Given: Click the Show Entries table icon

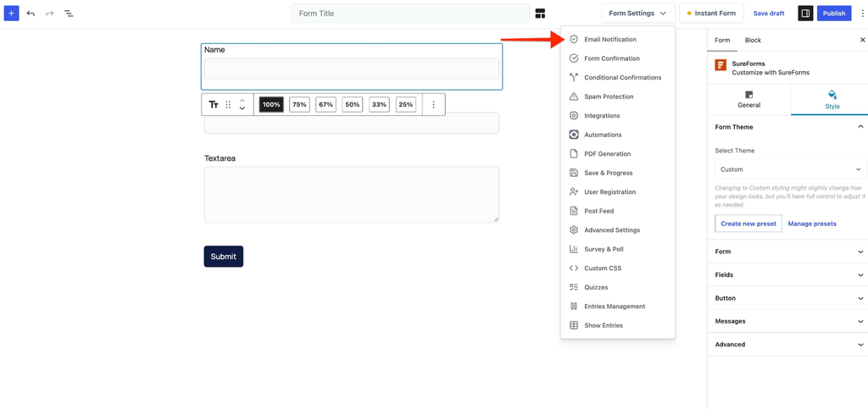Looking at the screenshot, I should click(574, 325).
